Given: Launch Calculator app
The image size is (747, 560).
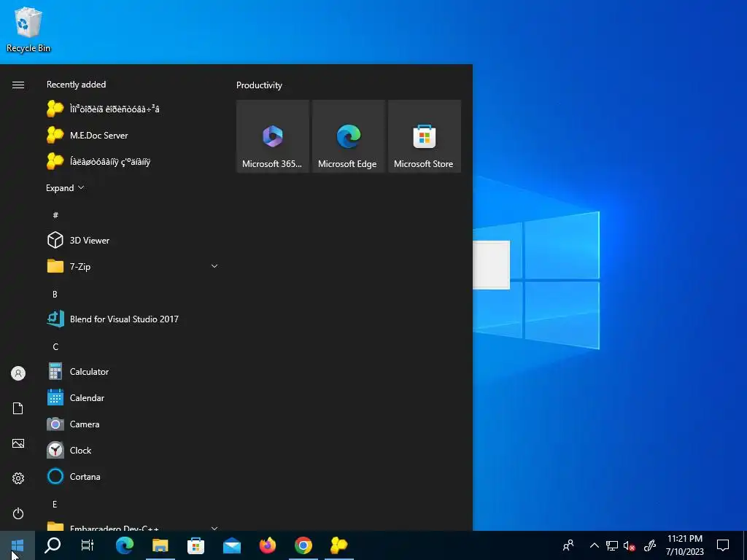Looking at the screenshot, I should click(x=131, y=371).
